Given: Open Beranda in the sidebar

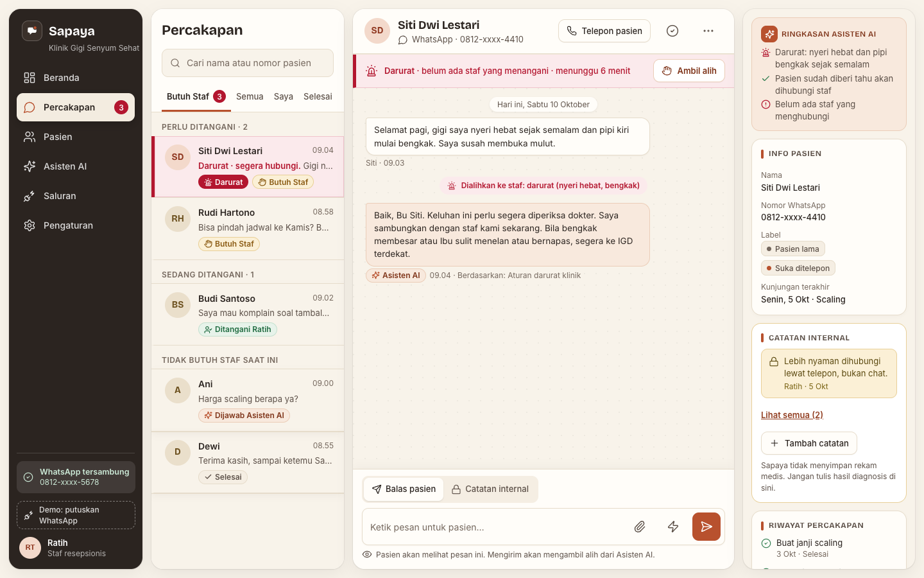Looking at the screenshot, I should (x=76, y=78).
